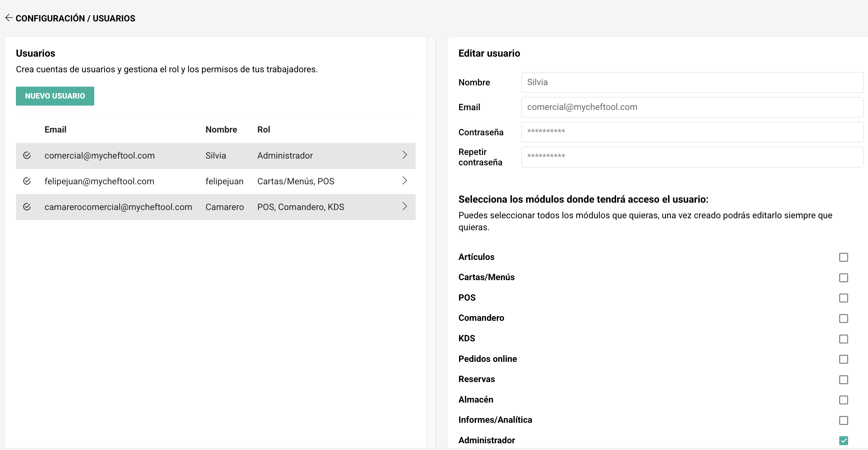The height and width of the screenshot is (450, 868).
Task: Open felipejuan row chevron arrow
Action: point(404,181)
